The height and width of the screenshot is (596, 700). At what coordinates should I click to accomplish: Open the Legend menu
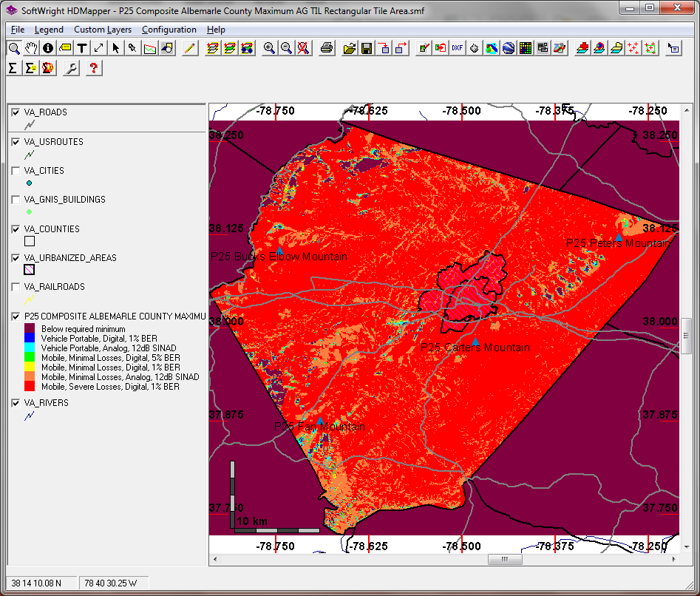tap(49, 30)
